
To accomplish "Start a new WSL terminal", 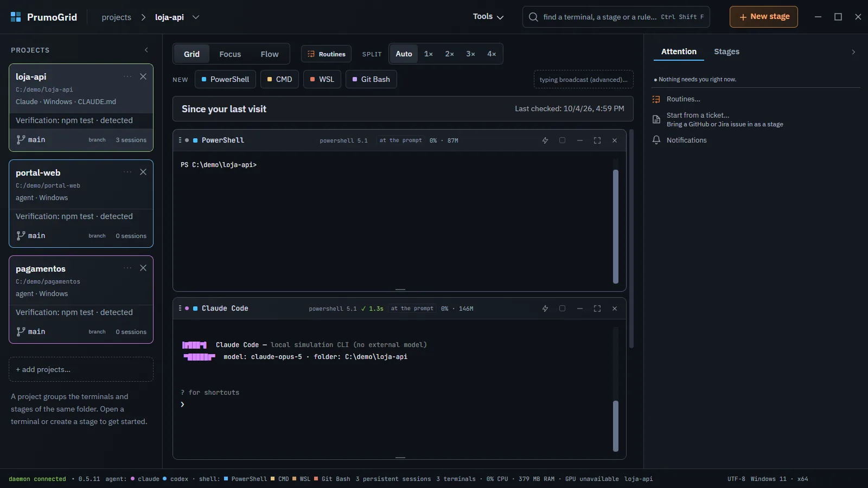I will click(x=322, y=79).
